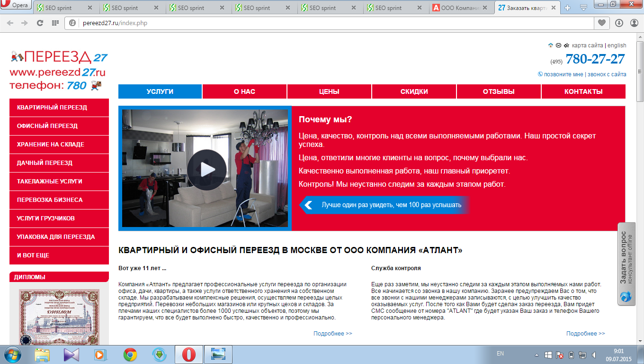Select УСЛУГИ ГРУЗЧИКОВ in the sidebar
Viewport: 644px width, 364px height.
59,218
